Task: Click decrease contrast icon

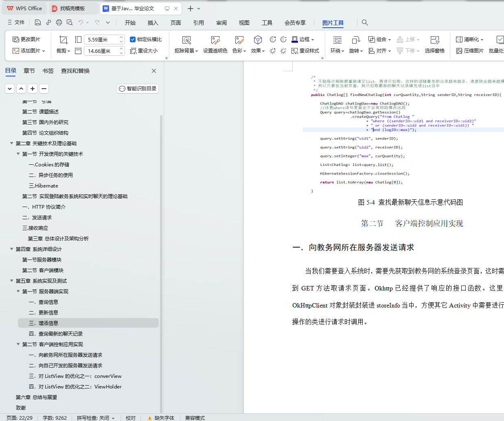Action: coord(283,39)
